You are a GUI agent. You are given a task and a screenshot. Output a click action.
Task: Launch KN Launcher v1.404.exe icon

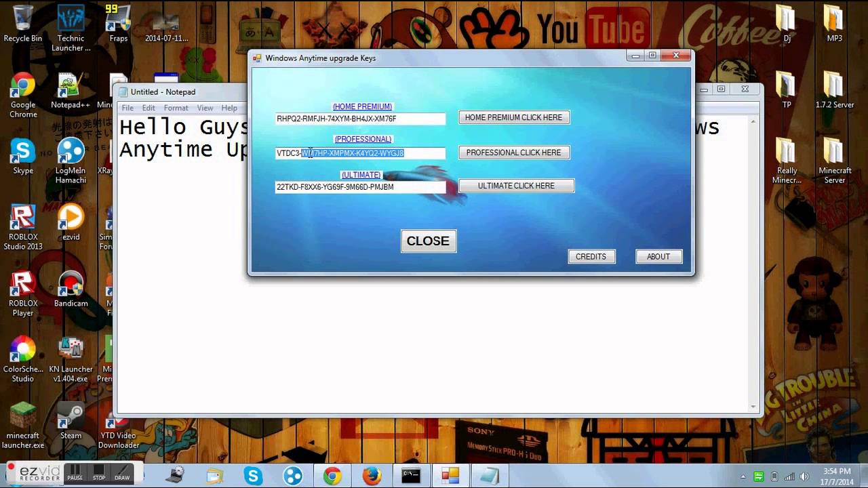[x=71, y=359]
